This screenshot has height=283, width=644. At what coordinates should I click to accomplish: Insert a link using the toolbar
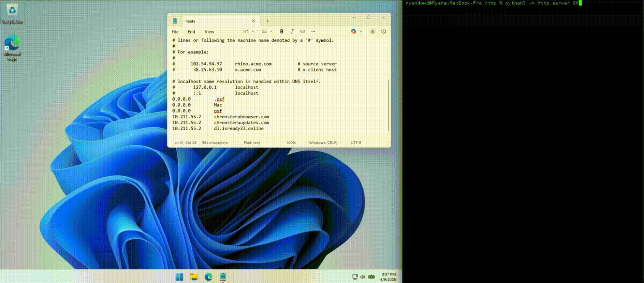tap(302, 32)
